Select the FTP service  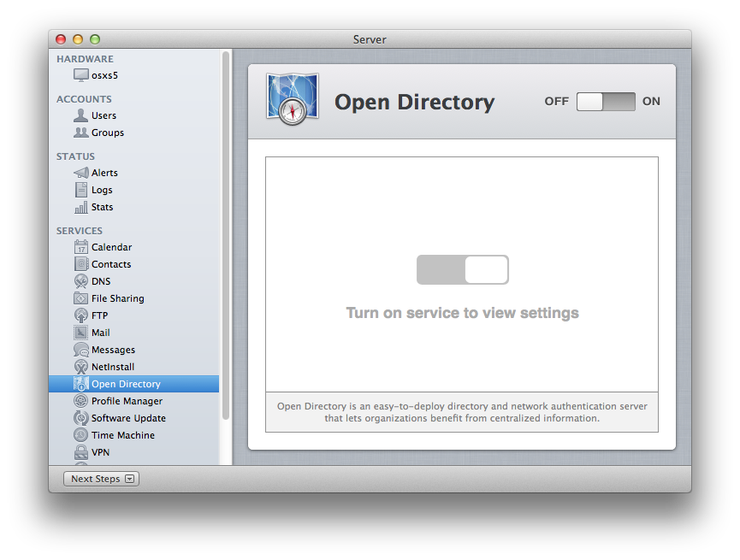[x=134, y=315]
